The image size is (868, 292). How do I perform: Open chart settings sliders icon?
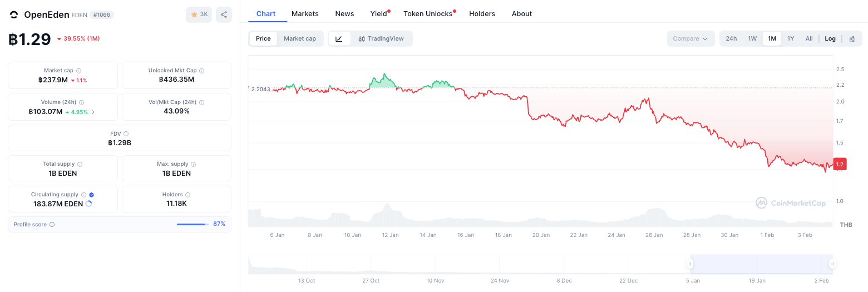pos(852,38)
